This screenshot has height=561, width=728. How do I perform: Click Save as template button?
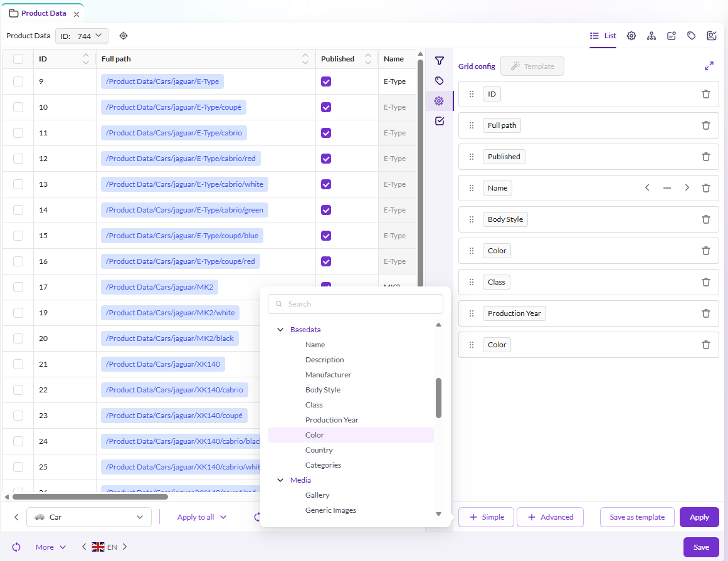637,517
